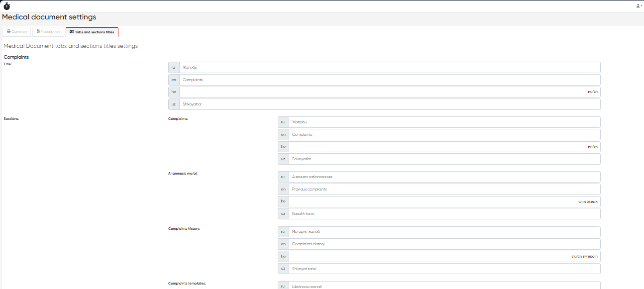Edit the "Previous complaints" English field
This screenshot has width=644, height=289.
point(444,189)
